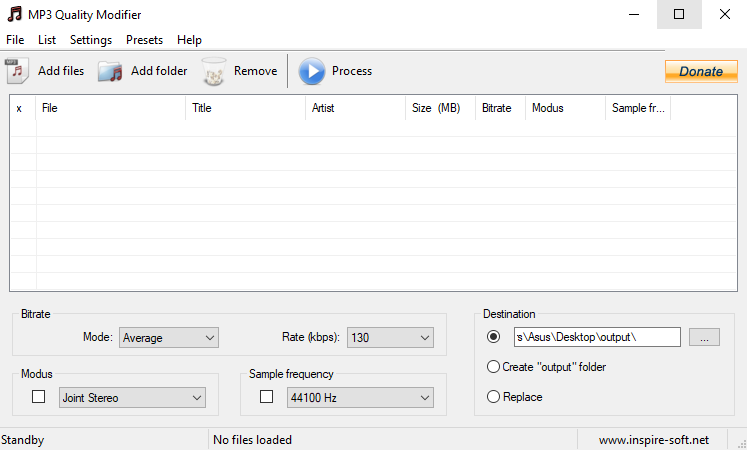The width and height of the screenshot is (747, 450).
Task: Click the x column header
Action: click(x=23, y=108)
